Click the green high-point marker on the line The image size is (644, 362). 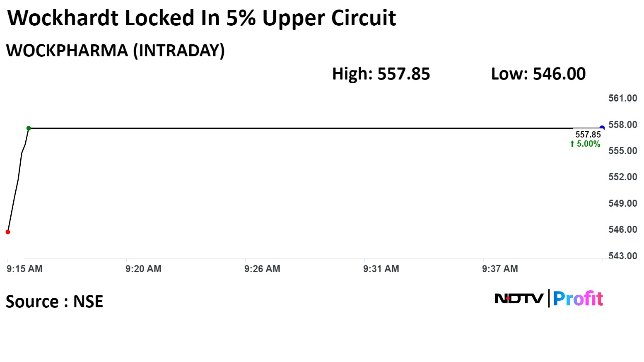pos(29,128)
